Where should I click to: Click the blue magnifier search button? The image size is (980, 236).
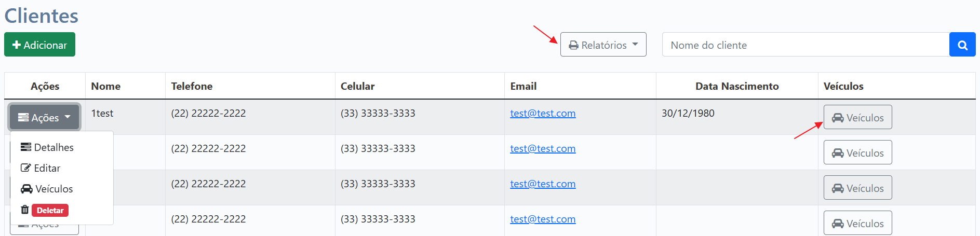pyautogui.click(x=962, y=45)
